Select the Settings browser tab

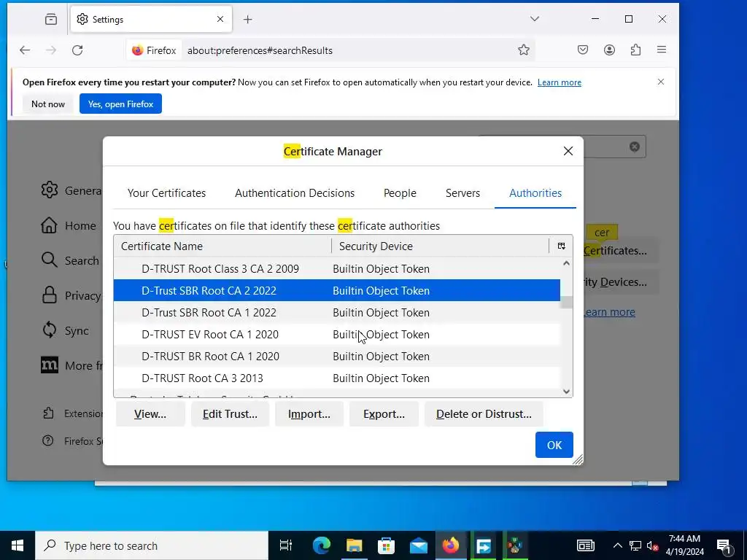(x=152, y=19)
